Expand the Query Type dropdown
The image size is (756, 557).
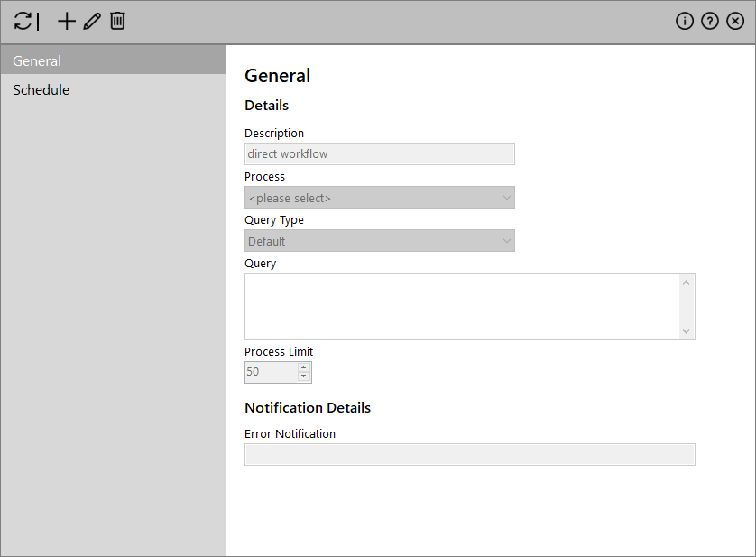(380, 241)
